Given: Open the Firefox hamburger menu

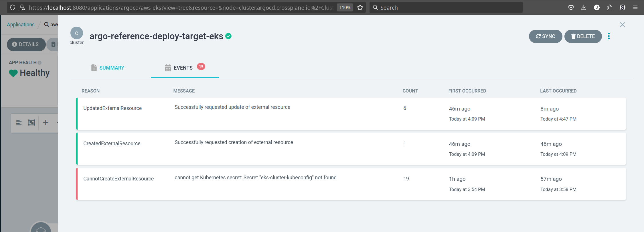Looking at the screenshot, I should [x=635, y=8].
